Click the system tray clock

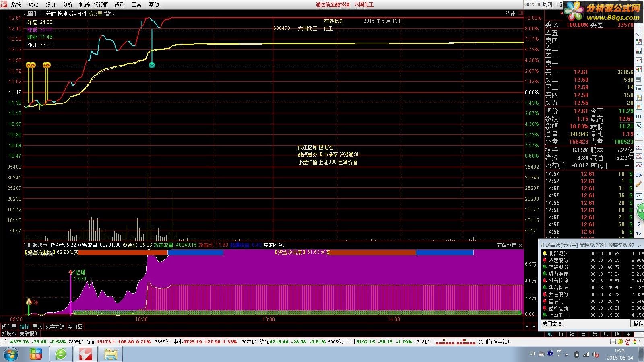[x=620, y=354]
